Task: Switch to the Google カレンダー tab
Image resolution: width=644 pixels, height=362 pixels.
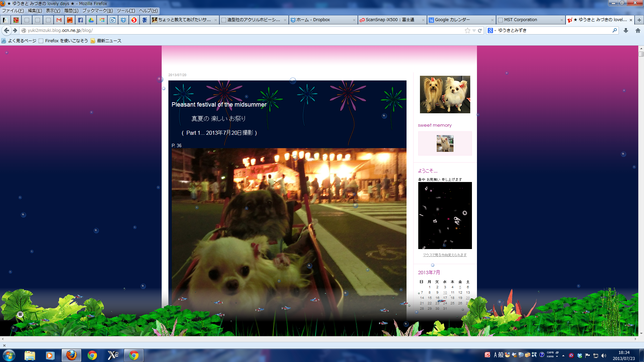Action: 461,20
